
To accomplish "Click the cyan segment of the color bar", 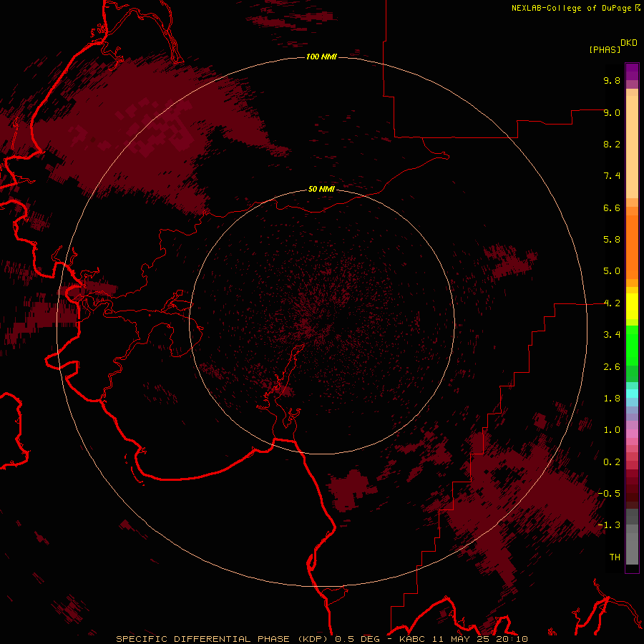I will (x=632, y=394).
